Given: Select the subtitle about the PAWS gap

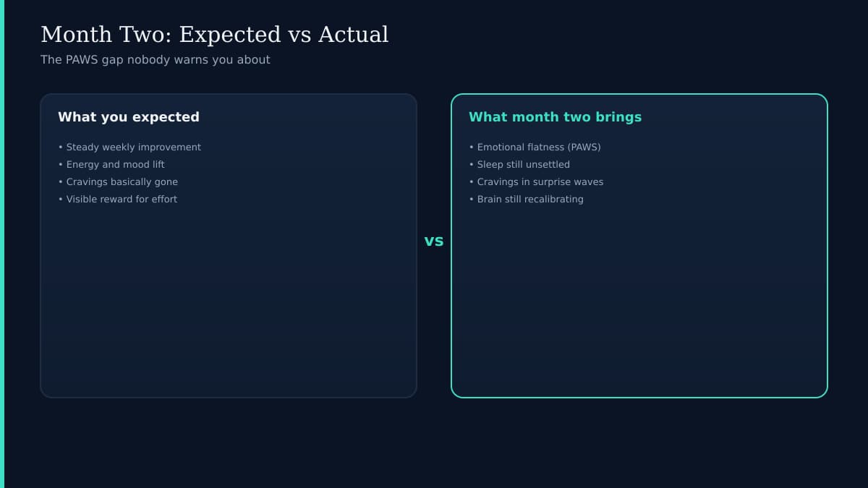Looking at the screenshot, I should 156,60.
